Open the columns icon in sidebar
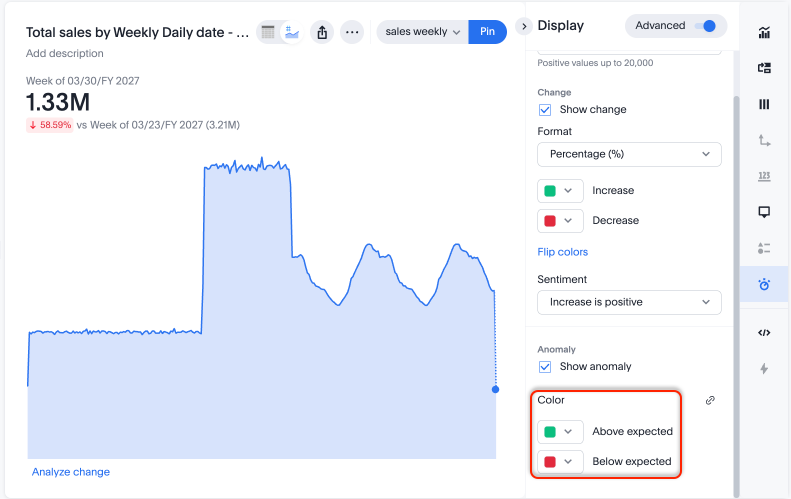791x499 pixels. click(764, 104)
